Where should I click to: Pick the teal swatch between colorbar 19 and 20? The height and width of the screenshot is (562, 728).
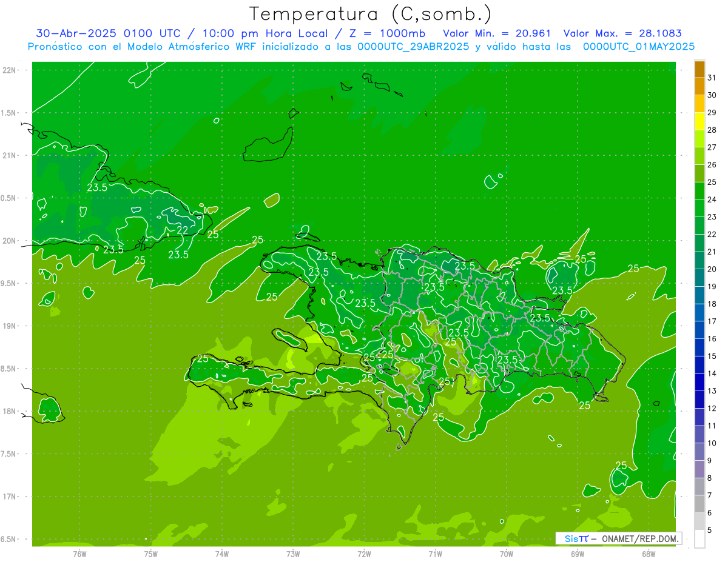coord(699,278)
